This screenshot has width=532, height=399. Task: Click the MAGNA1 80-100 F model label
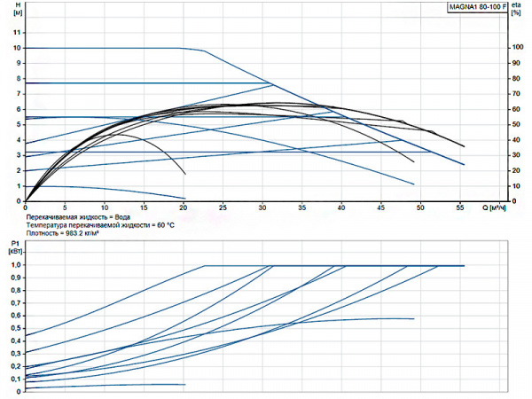click(x=478, y=7)
